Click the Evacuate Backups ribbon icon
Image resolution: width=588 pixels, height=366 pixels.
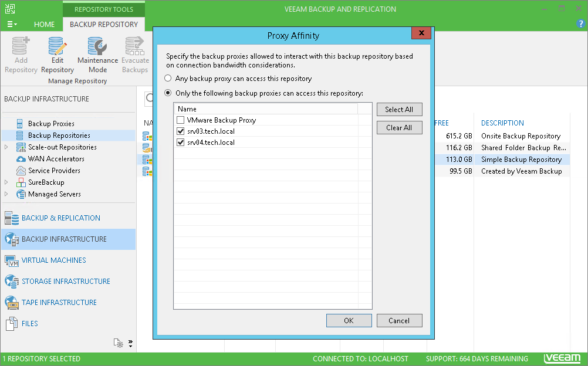tap(134, 46)
